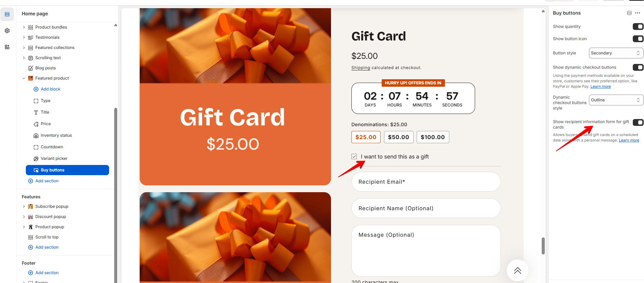Toggle the Show quantity switch
Screen dimensions: 644x283
(638, 27)
